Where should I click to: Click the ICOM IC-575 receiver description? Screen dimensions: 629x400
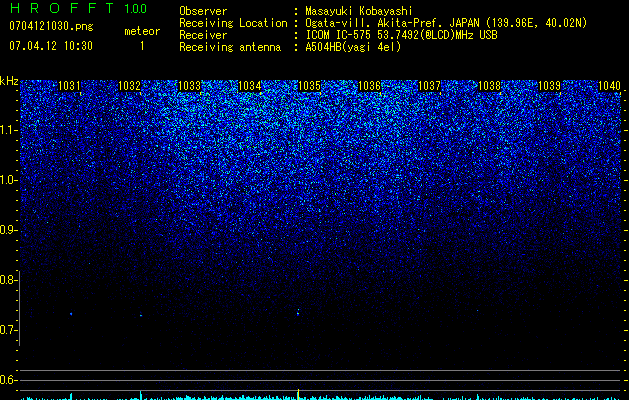(x=401, y=35)
